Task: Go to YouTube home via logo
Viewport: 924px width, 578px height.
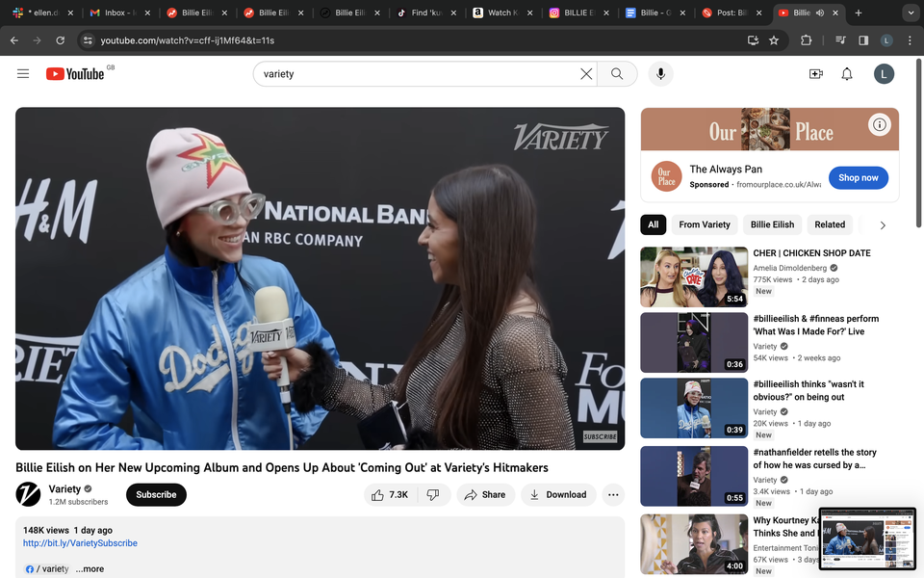Action: [x=75, y=74]
